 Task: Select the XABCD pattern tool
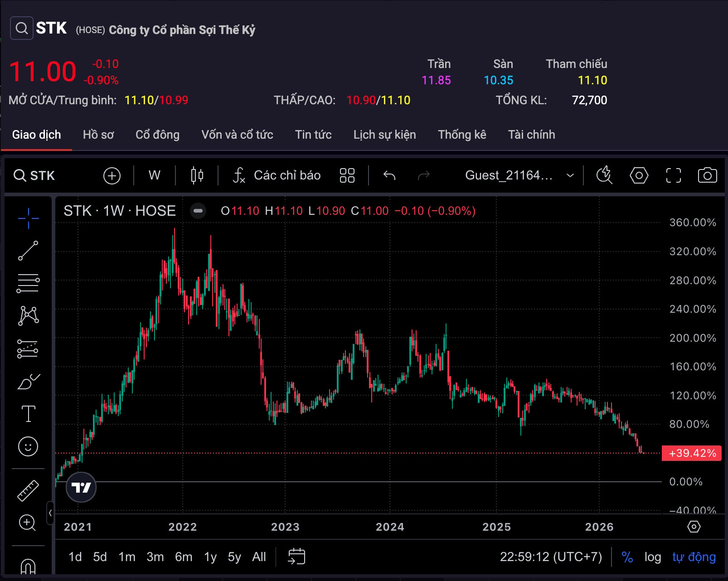[x=28, y=316]
